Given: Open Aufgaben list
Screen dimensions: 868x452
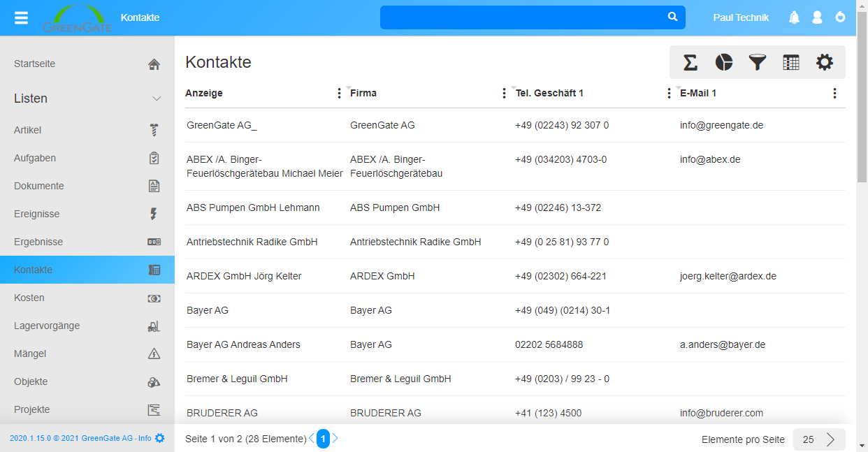Looking at the screenshot, I should 87,158.
